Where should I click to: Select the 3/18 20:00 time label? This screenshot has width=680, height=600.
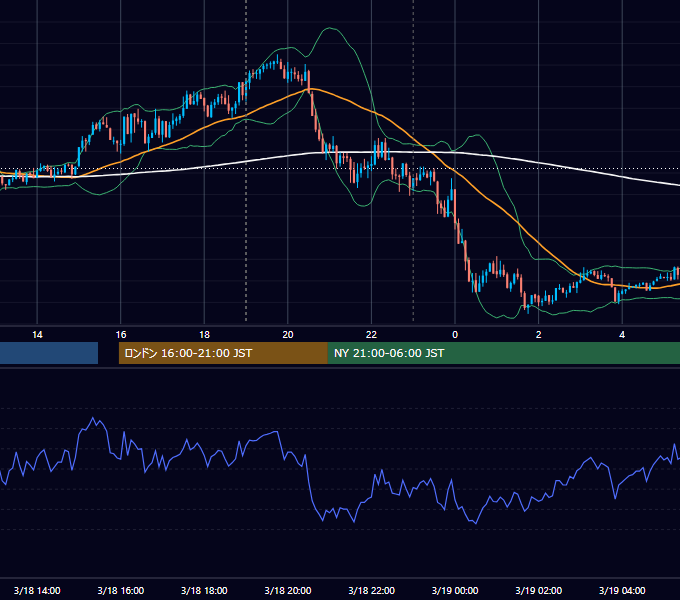pyautogui.click(x=288, y=590)
